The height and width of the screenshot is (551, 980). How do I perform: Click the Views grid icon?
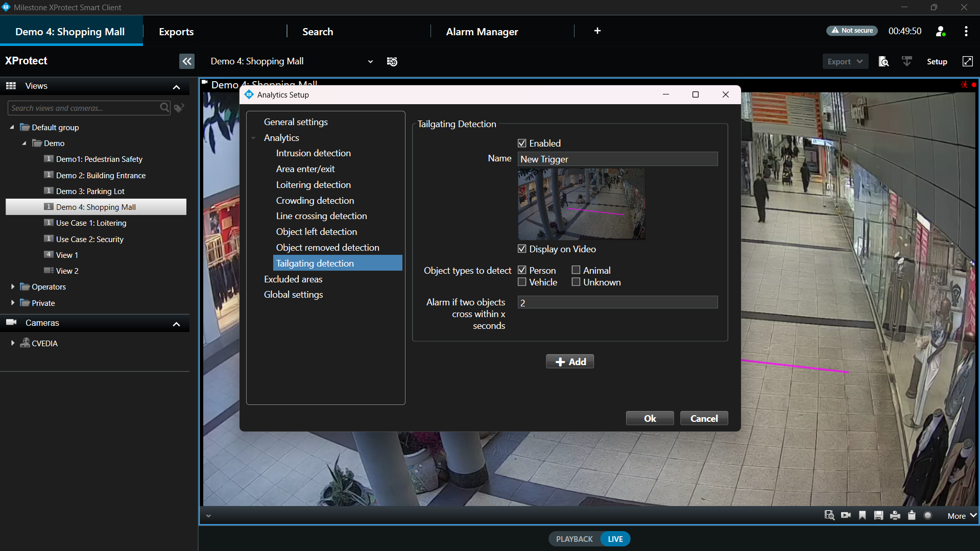[11, 86]
